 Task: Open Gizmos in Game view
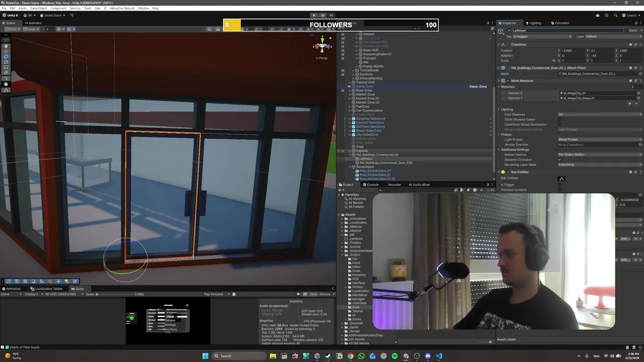coord(325,294)
